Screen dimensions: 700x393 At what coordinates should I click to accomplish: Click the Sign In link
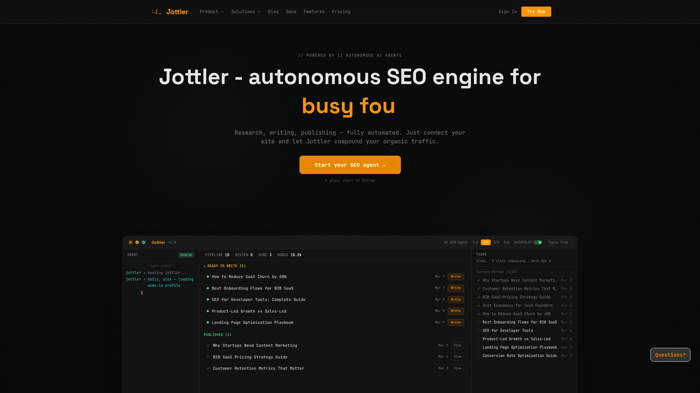point(508,12)
